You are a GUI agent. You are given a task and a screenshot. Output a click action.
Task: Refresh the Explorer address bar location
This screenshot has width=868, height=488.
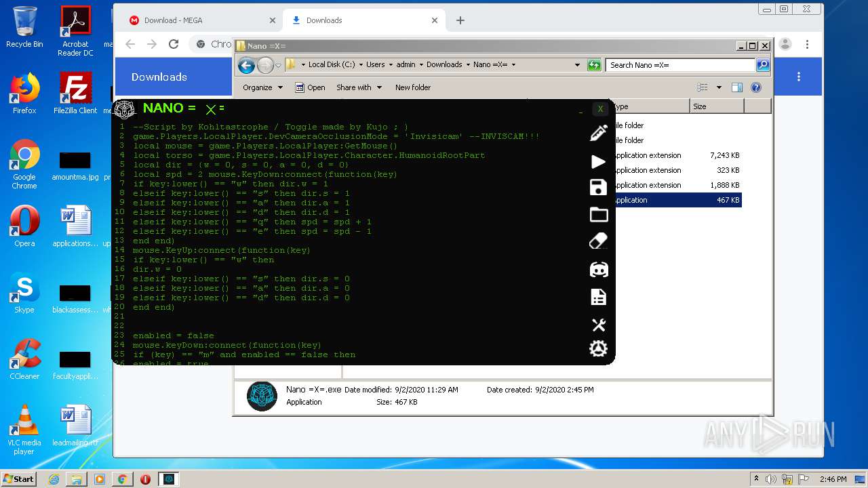(594, 65)
